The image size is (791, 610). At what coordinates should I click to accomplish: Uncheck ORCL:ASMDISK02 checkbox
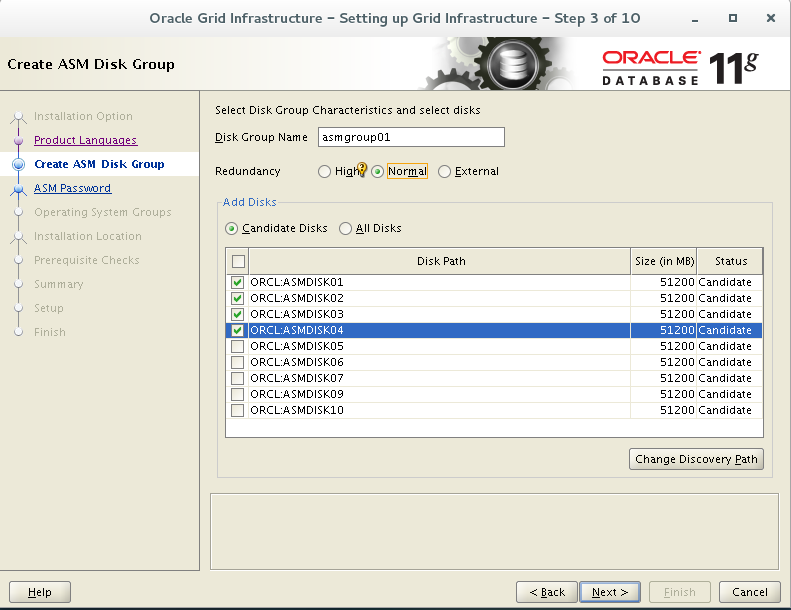[x=237, y=298]
